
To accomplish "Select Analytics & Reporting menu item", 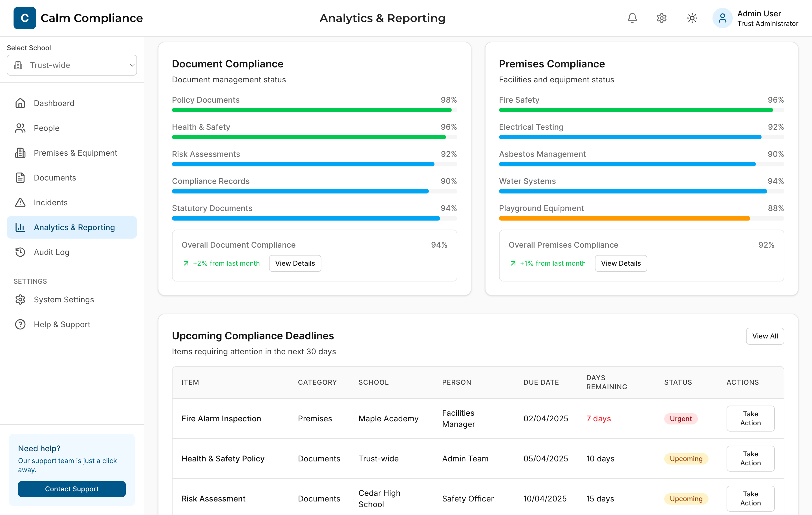I will pyautogui.click(x=72, y=227).
